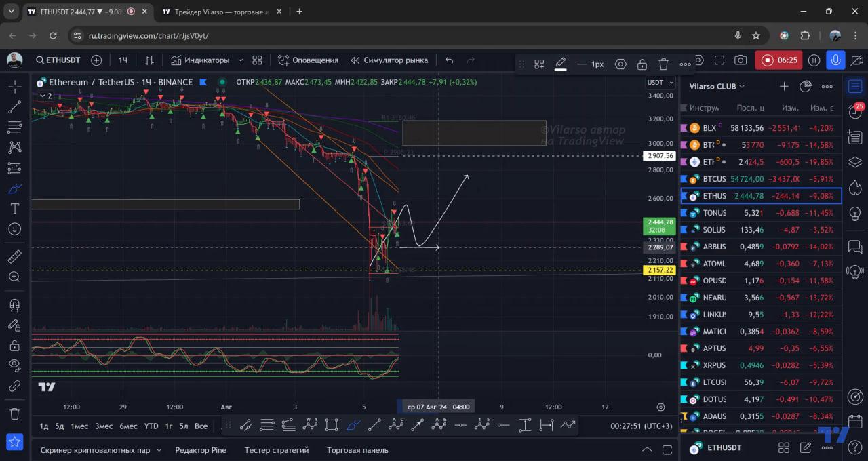Click the Индикаторы button

[x=200, y=60]
